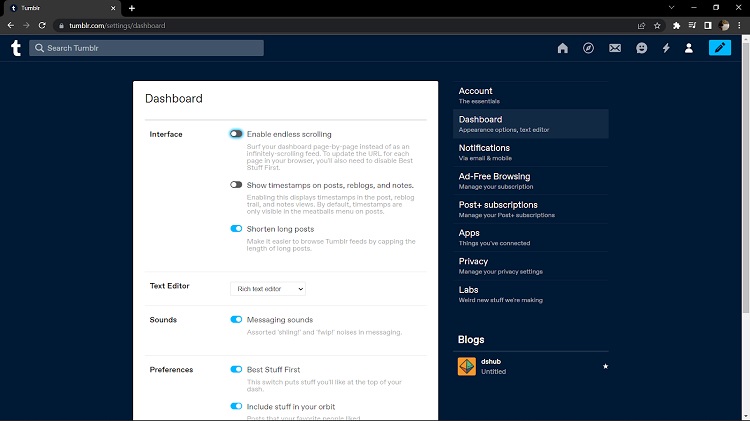Bookmark this tab with the star icon
This screenshot has width=750, height=421.
(x=657, y=25)
